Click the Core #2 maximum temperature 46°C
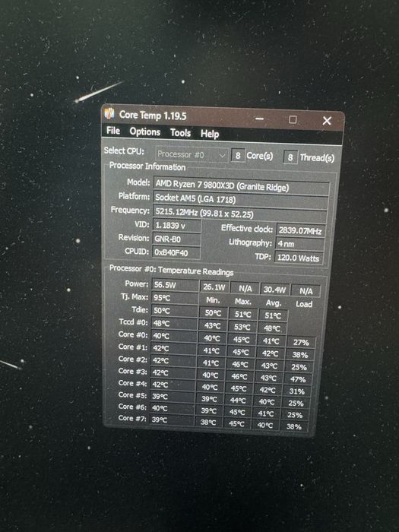The image size is (399, 532). tap(240, 364)
